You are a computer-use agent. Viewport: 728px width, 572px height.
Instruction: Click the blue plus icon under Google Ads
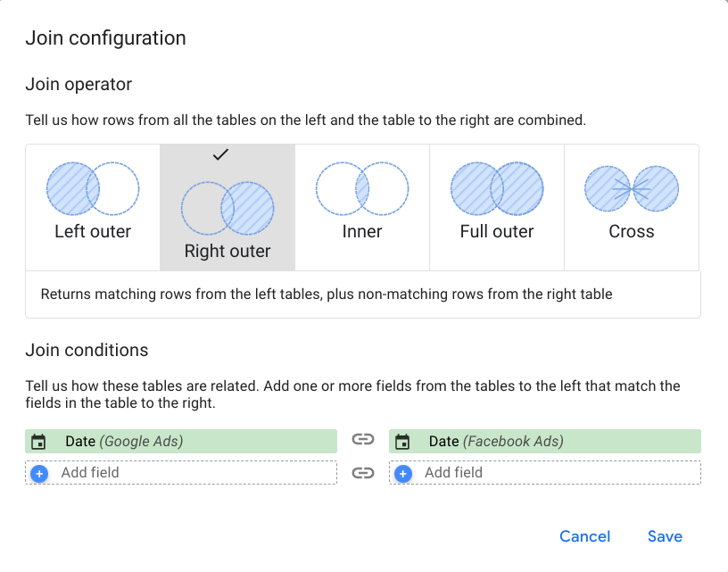[39, 474]
